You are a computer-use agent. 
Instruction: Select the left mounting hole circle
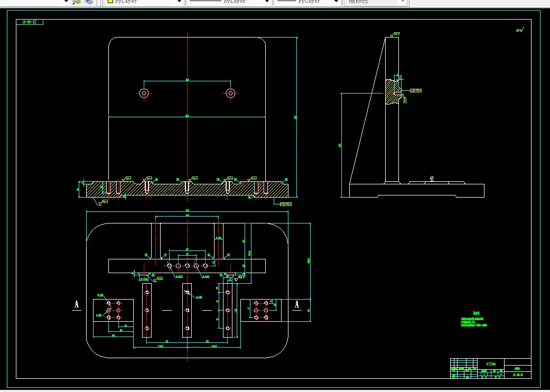[144, 94]
